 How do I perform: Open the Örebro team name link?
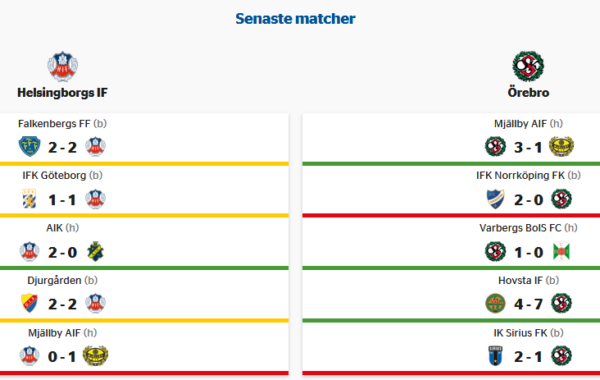528,93
